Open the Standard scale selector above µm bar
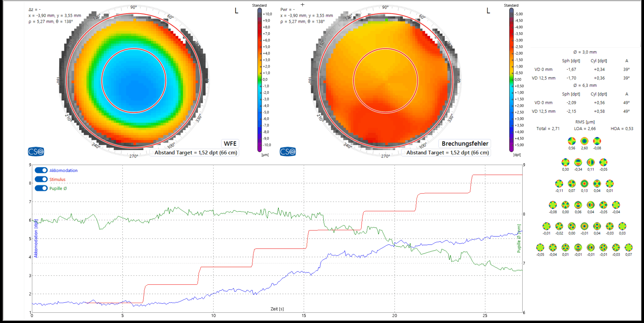644x323 pixels. [259, 5]
